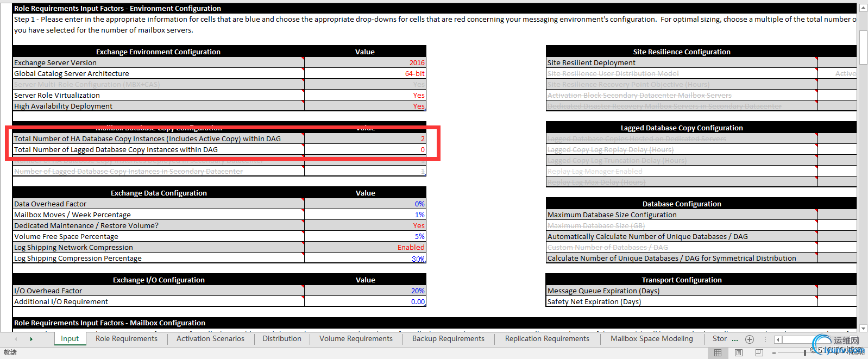The image size is (868, 359).
Task: Click Log Shipping Compression Percentage value 30%
Action: click(365, 258)
